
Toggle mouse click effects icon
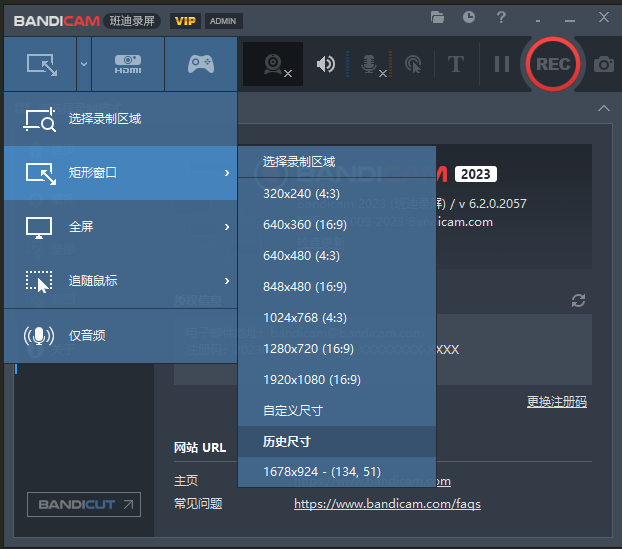[x=413, y=64]
